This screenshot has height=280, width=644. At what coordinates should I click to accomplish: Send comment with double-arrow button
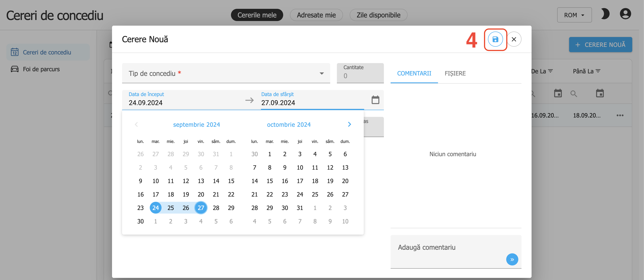pos(512,259)
